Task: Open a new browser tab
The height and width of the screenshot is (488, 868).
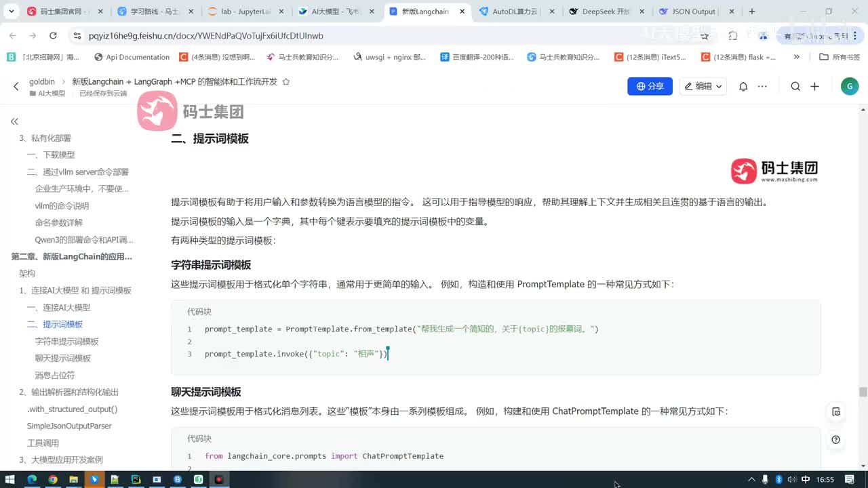Action: click(751, 12)
